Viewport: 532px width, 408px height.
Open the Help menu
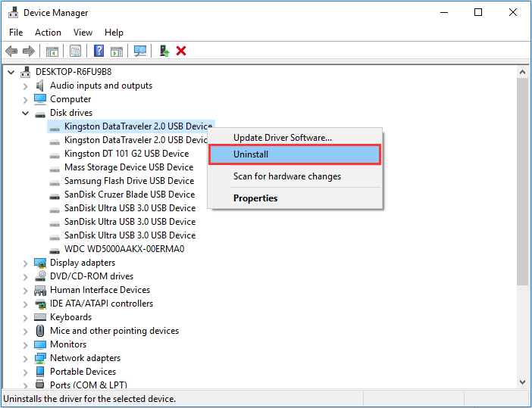click(114, 33)
